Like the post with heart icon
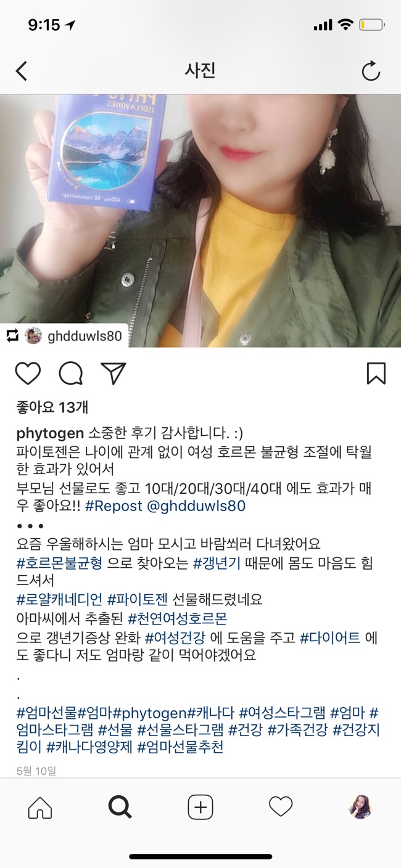Screen dimensions: 401x868 point(28,374)
